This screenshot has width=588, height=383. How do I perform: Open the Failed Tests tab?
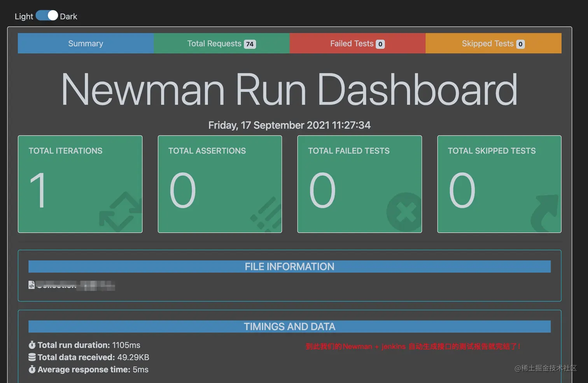[357, 43]
